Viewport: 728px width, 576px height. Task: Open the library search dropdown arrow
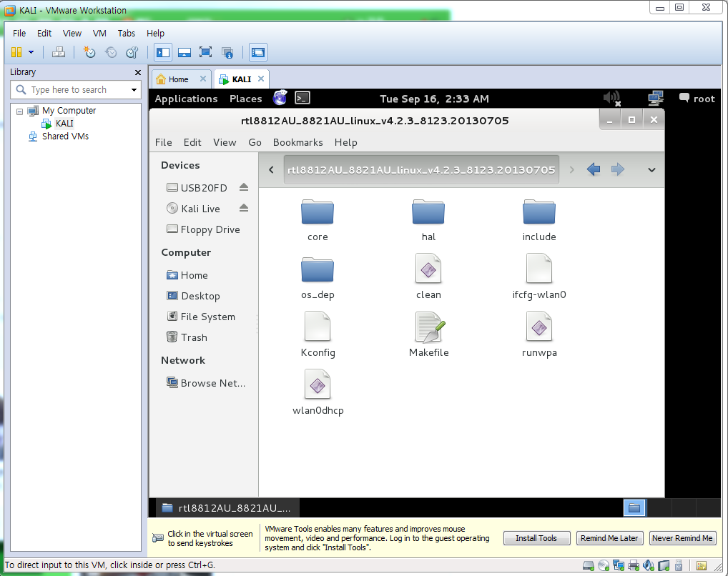point(134,89)
